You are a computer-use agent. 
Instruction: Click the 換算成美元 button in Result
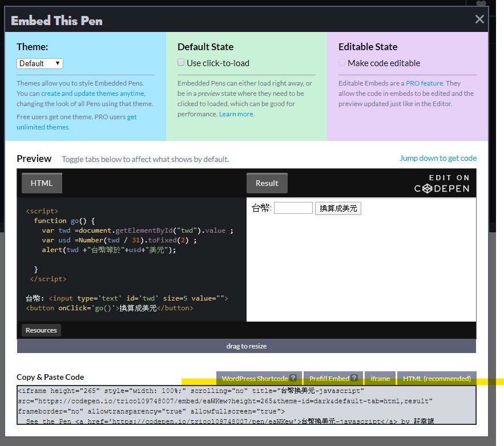pos(338,208)
